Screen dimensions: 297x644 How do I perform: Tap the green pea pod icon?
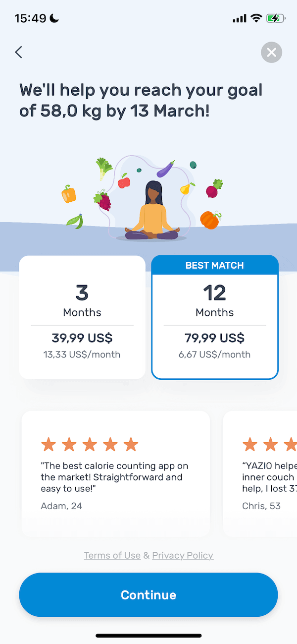coord(75,221)
